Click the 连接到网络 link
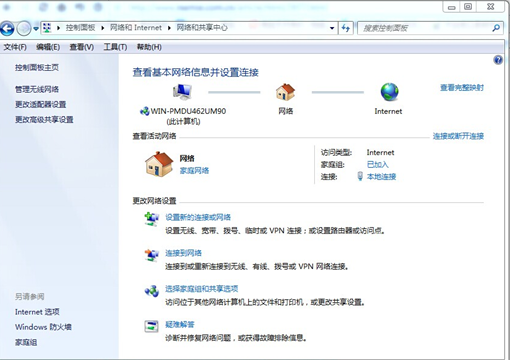The width and height of the screenshot is (510, 360). (183, 253)
